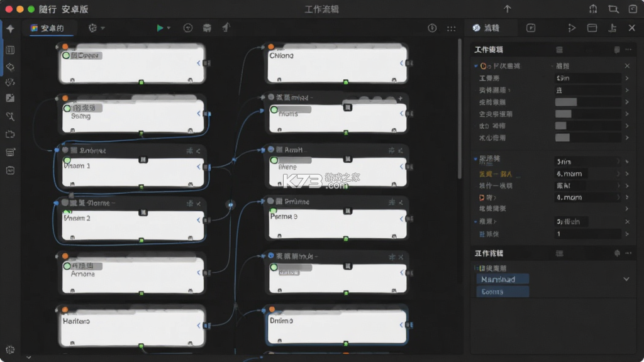Click list view icon in 正作流辑 section header
This screenshot has width=644, height=362.
(559, 253)
